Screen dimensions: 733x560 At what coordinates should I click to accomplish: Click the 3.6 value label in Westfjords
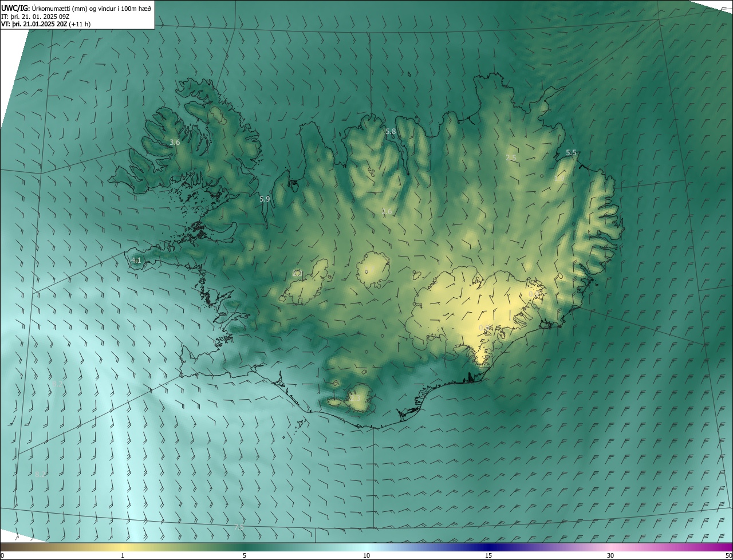[x=175, y=142]
